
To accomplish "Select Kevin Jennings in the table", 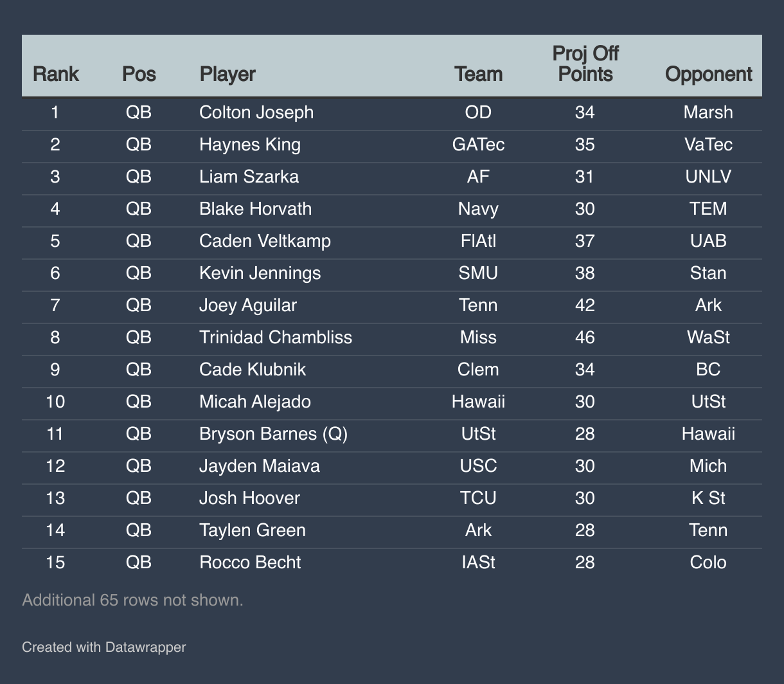I will point(260,273).
